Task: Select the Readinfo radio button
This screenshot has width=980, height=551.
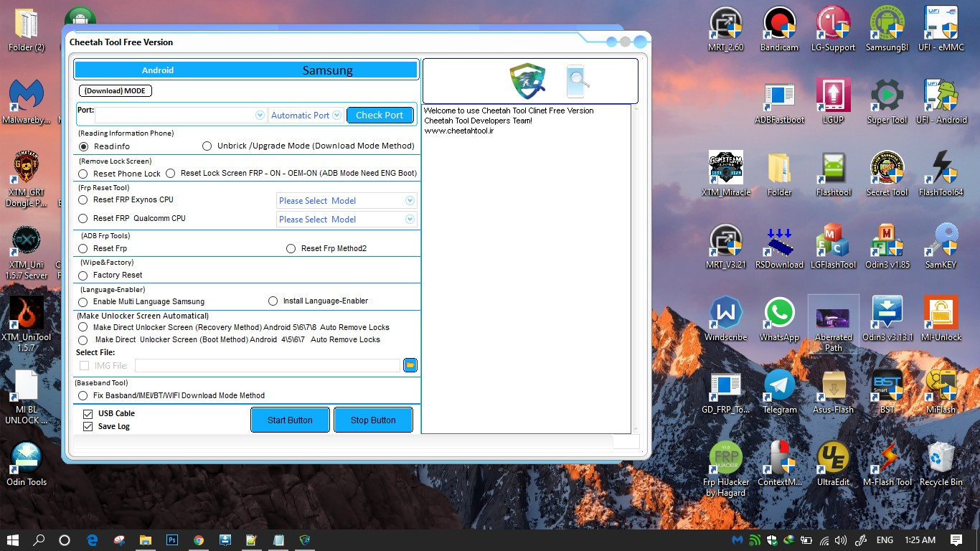Action: (x=84, y=146)
